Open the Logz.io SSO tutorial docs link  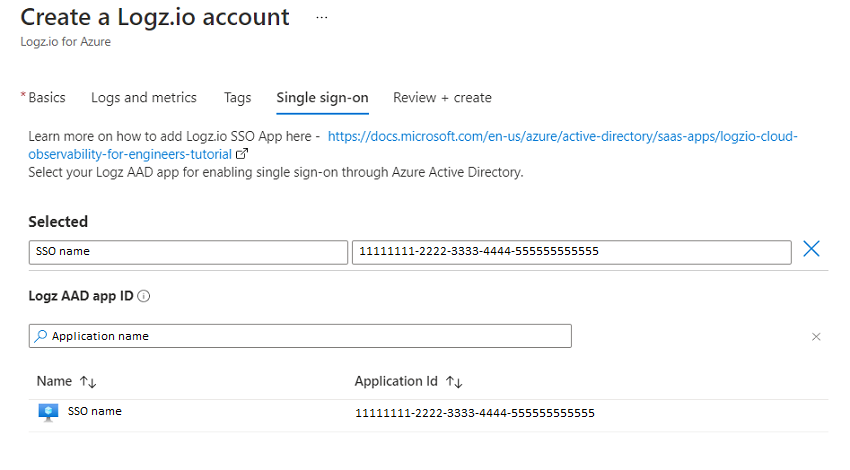(562, 137)
